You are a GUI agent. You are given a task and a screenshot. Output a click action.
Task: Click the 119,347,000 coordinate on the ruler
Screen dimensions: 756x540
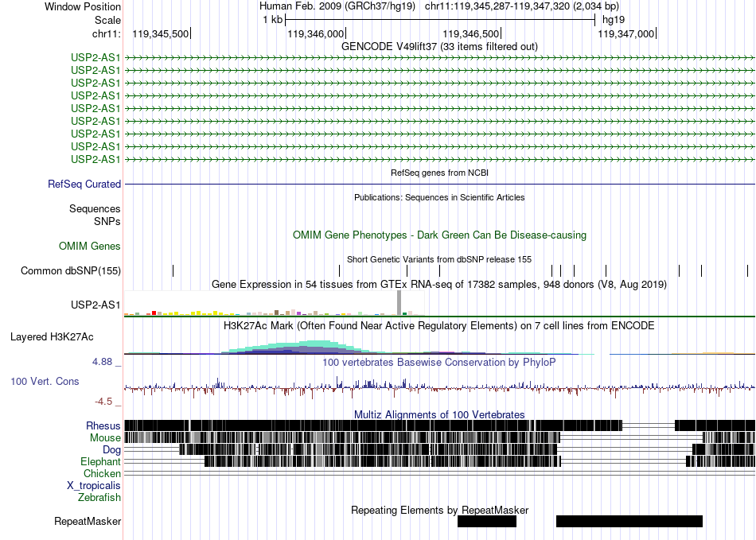pos(626,33)
